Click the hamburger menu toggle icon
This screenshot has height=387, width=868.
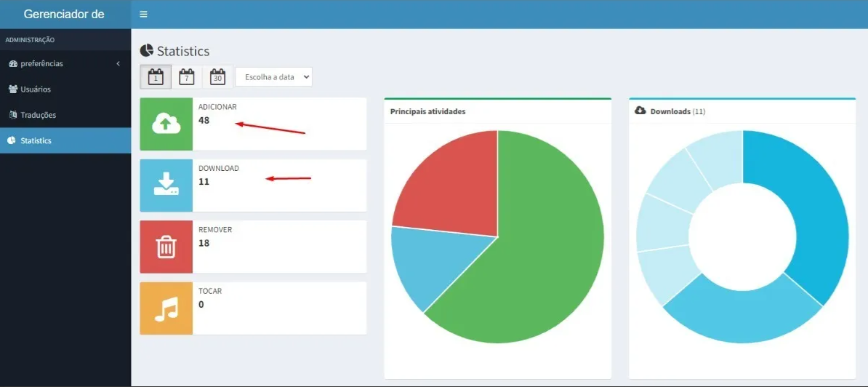pyautogui.click(x=143, y=15)
